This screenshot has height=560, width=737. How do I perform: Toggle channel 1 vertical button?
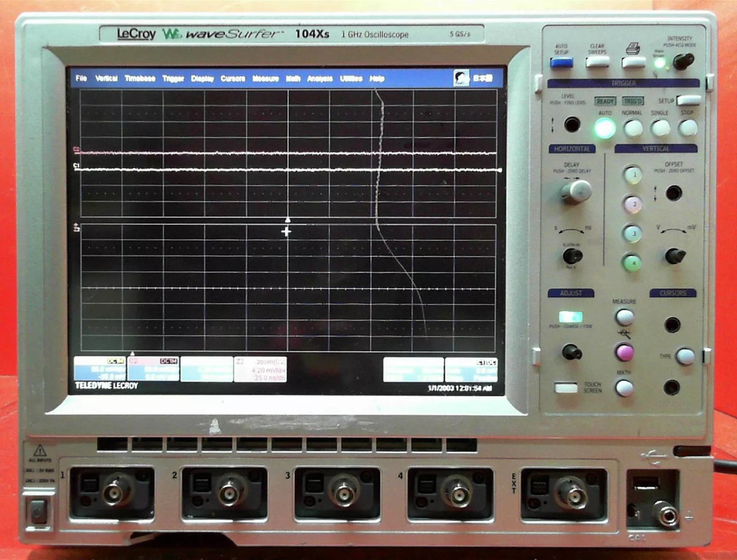pyautogui.click(x=633, y=174)
